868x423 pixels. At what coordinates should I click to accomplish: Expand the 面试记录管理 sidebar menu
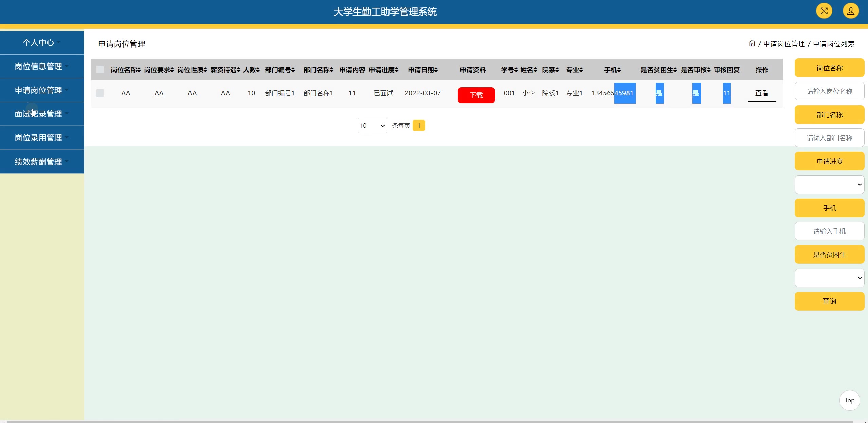click(x=42, y=114)
